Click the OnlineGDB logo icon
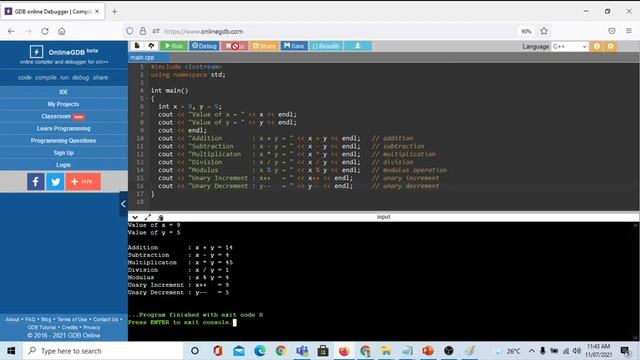Viewport: 640px width, 360px height. pyautogui.click(x=36, y=52)
